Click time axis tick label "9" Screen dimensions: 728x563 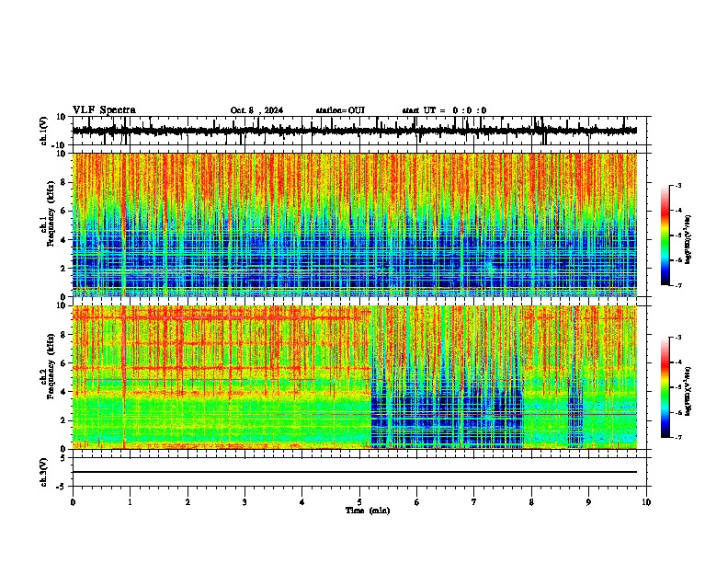[588, 502]
